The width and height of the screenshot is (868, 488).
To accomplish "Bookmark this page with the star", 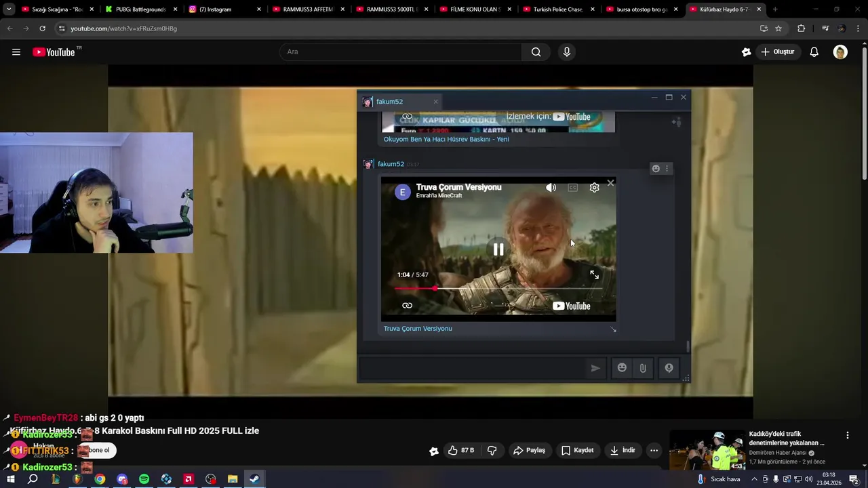I will click(778, 28).
